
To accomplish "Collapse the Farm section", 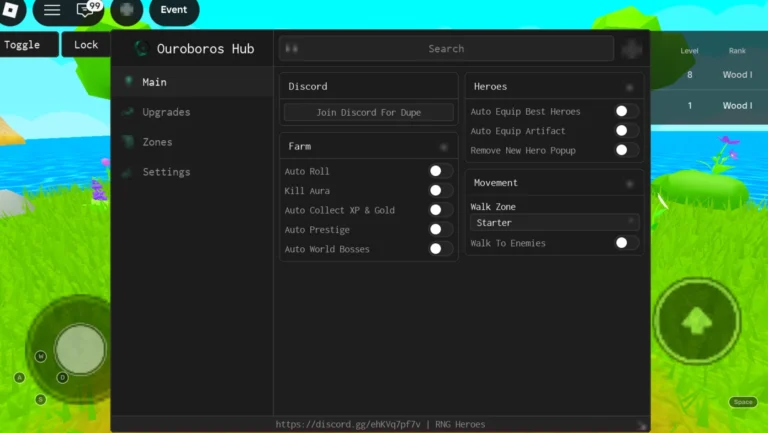I will coord(444,147).
